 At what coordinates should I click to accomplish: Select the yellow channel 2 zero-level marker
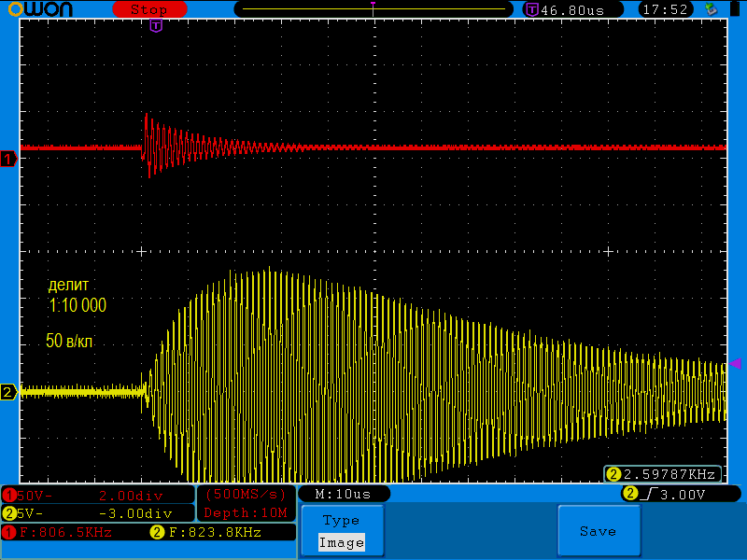click(8, 392)
